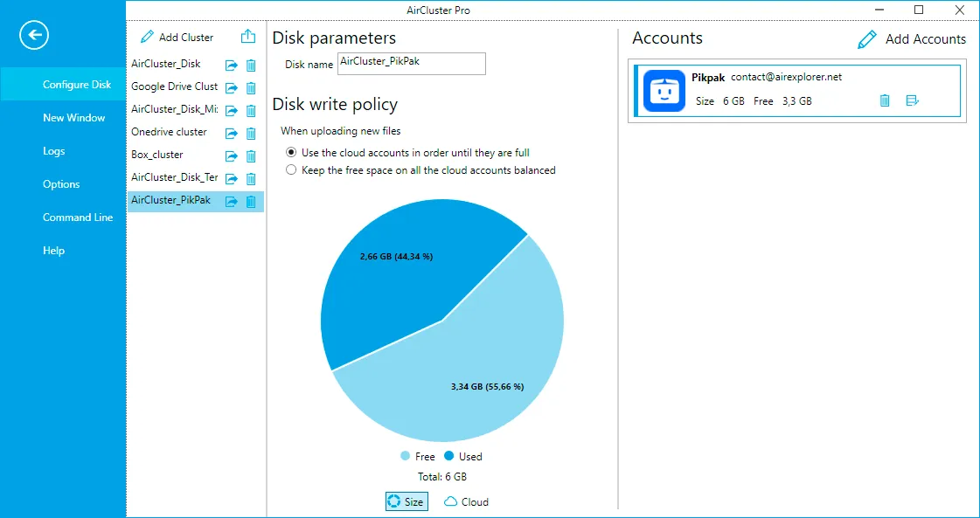
Task: Remove Onedrive cluster with its trash icon
Action: (251, 133)
